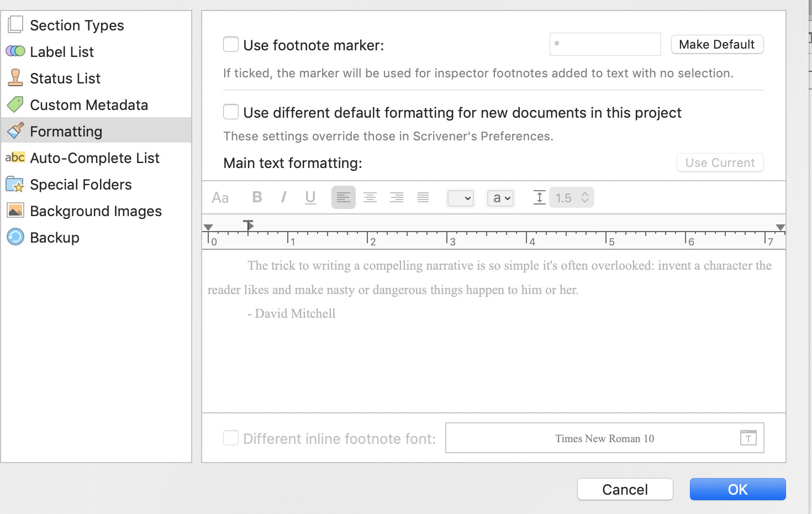This screenshot has width=812, height=514.
Task: Enable Use footnote marker checkbox
Action: pyautogui.click(x=231, y=44)
